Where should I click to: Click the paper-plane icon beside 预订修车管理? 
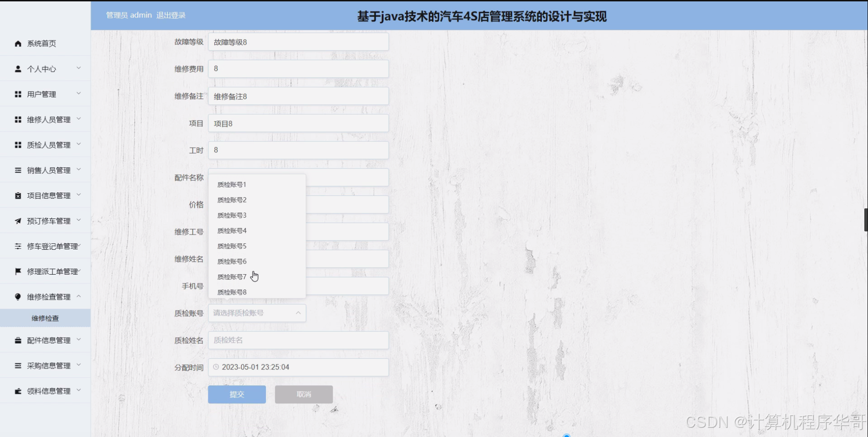coord(18,220)
